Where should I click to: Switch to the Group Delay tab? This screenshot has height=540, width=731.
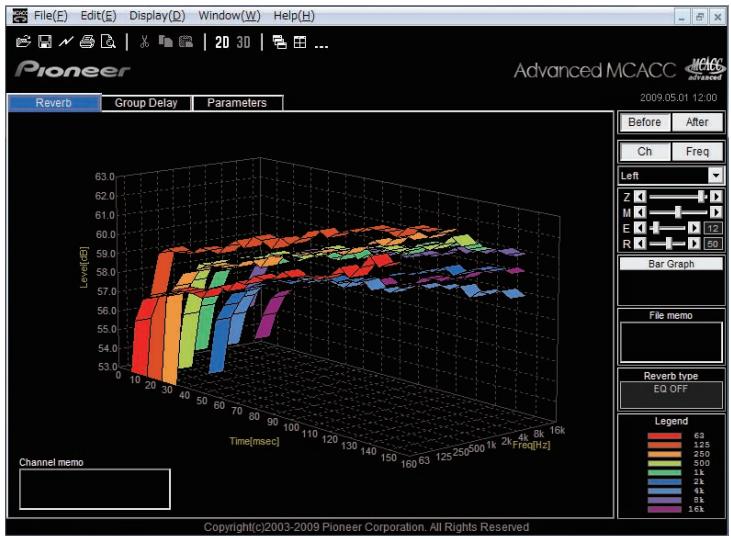146,103
